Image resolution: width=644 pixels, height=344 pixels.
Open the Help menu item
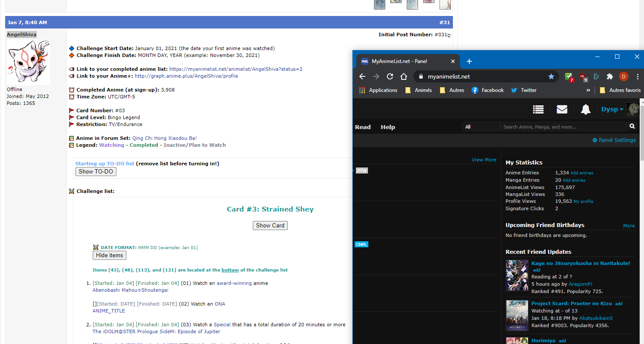[388, 127]
